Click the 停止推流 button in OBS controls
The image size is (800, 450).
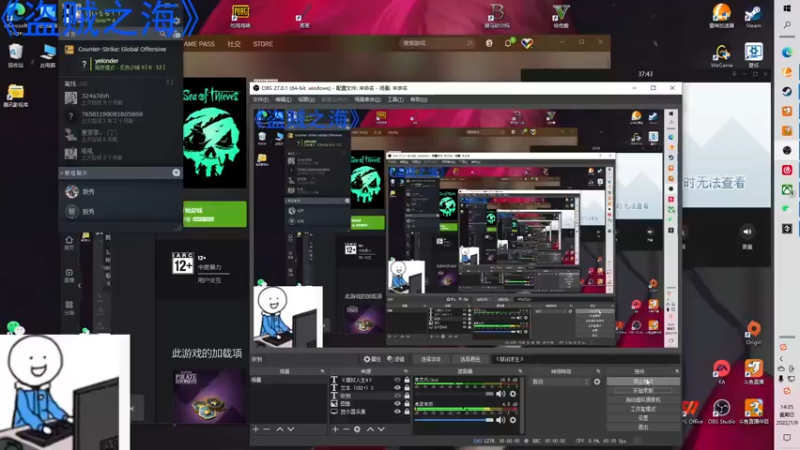click(x=643, y=381)
